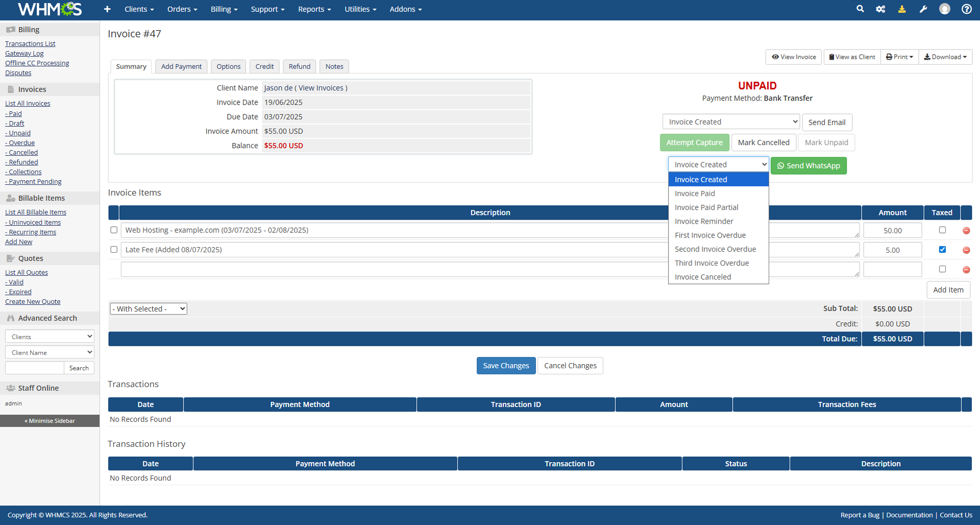Click the user account avatar icon
Image resolution: width=980 pixels, height=525 pixels.
click(945, 9)
